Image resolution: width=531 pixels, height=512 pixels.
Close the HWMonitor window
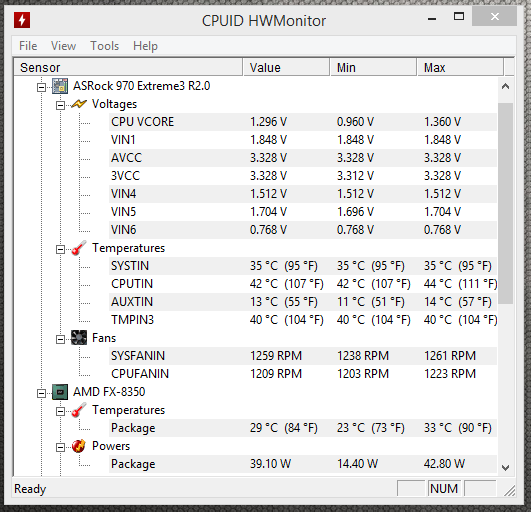[x=494, y=16]
